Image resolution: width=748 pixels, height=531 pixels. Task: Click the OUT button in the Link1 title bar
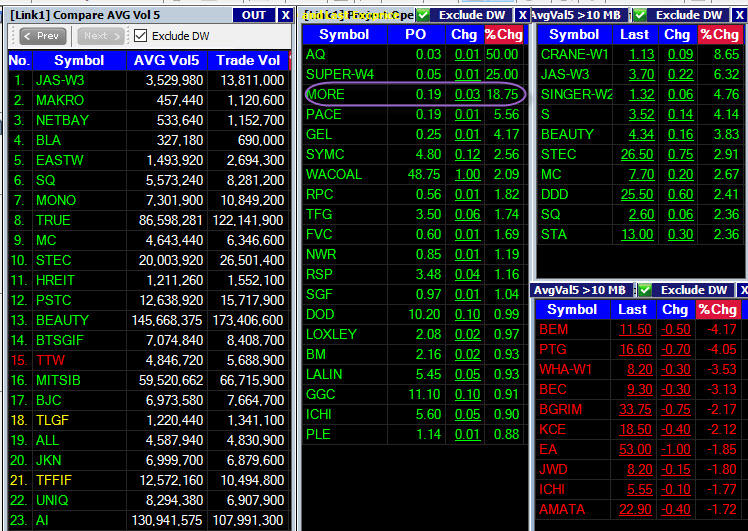click(254, 15)
